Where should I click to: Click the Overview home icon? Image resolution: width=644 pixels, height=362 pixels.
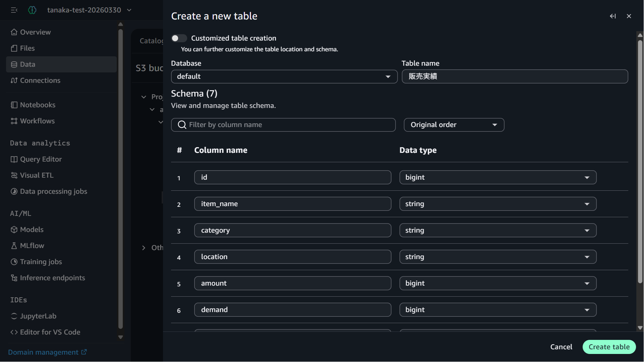tap(14, 32)
